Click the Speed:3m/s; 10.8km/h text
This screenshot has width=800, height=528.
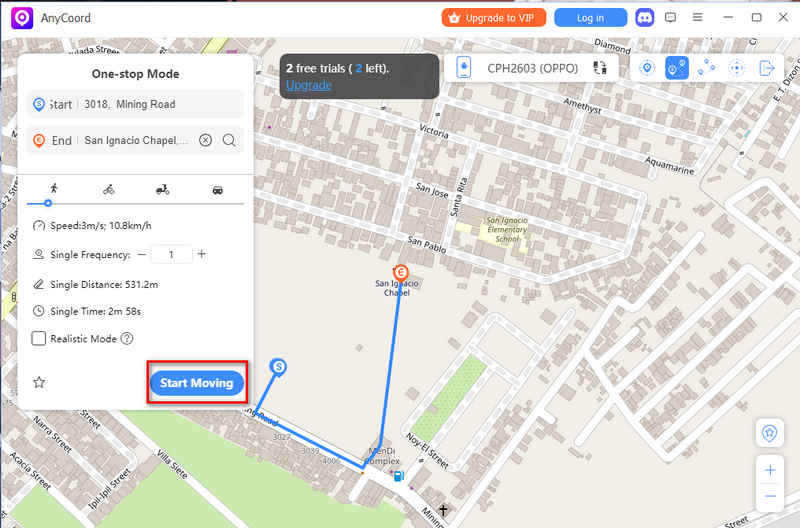101,225
